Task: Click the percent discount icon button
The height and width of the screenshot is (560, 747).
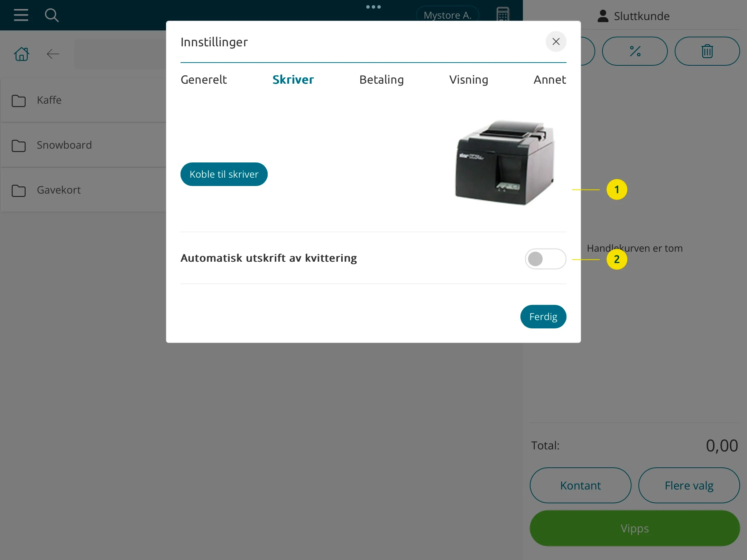Action: tap(635, 52)
